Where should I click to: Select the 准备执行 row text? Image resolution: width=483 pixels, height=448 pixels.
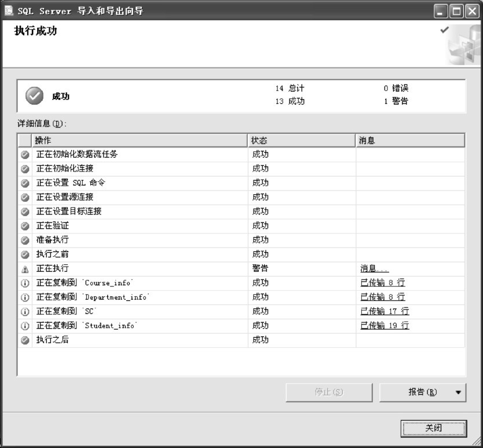click(x=53, y=239)
